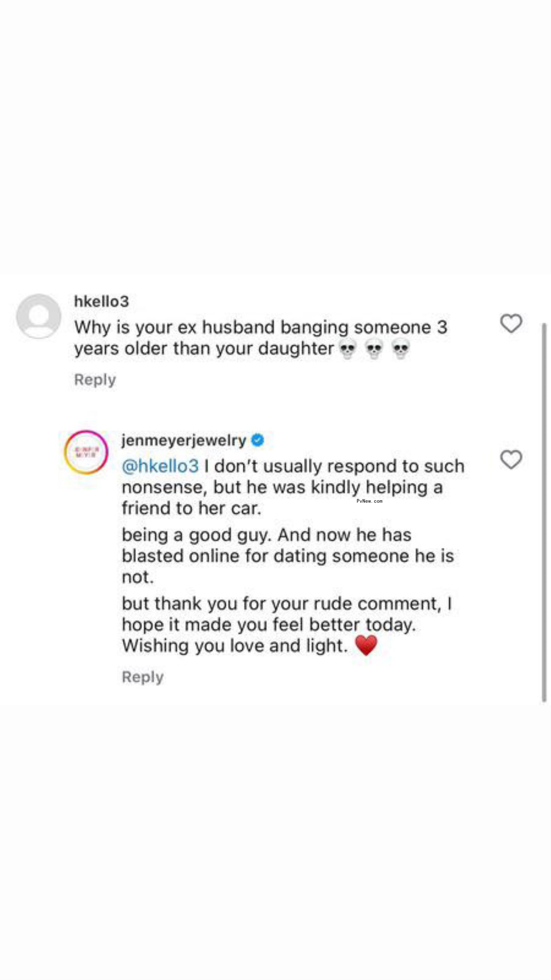Click the red heart emoji
Image resolution: width=551 pixels, height=980 pixels.
pyautogui.click(x=366, y=645)
